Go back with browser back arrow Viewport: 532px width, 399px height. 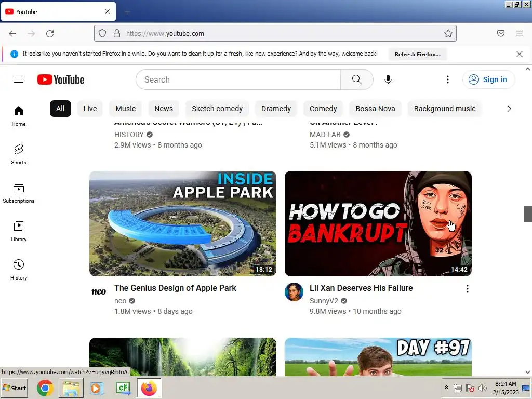[x=12, y=33]
